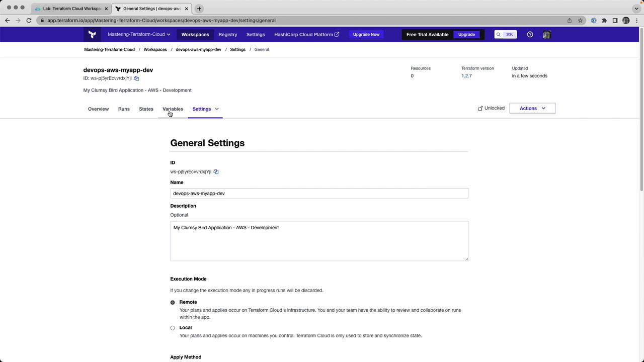The height and width of the screenshot is (362, 644).
Task: Open the HashiCorp Cloud Platform link
Action: coord(306,35)
